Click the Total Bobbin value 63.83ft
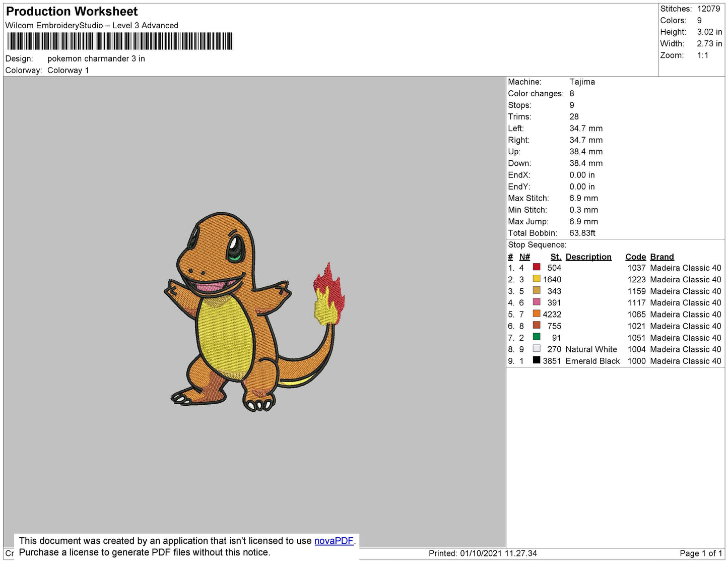728x563 pixels. (x=582, y=233)
